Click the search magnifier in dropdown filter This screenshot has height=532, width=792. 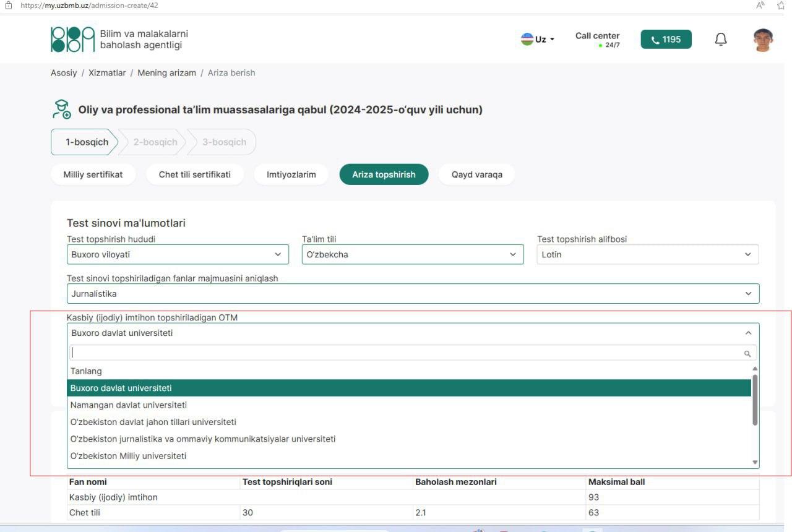point(747,353)
